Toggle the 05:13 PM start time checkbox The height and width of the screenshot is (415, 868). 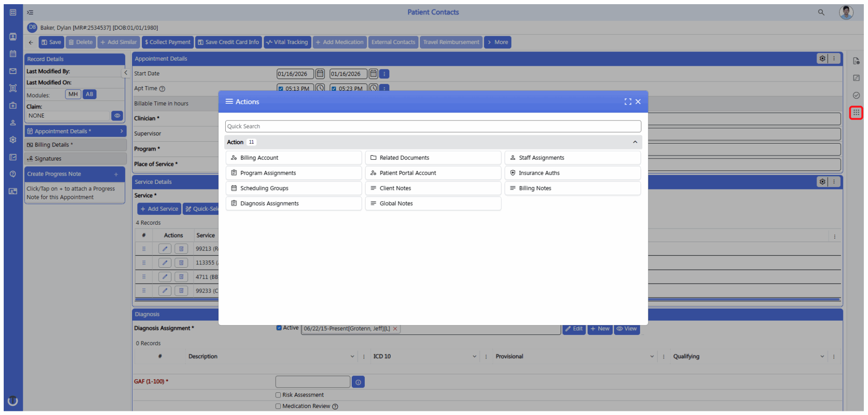point(280,89)
